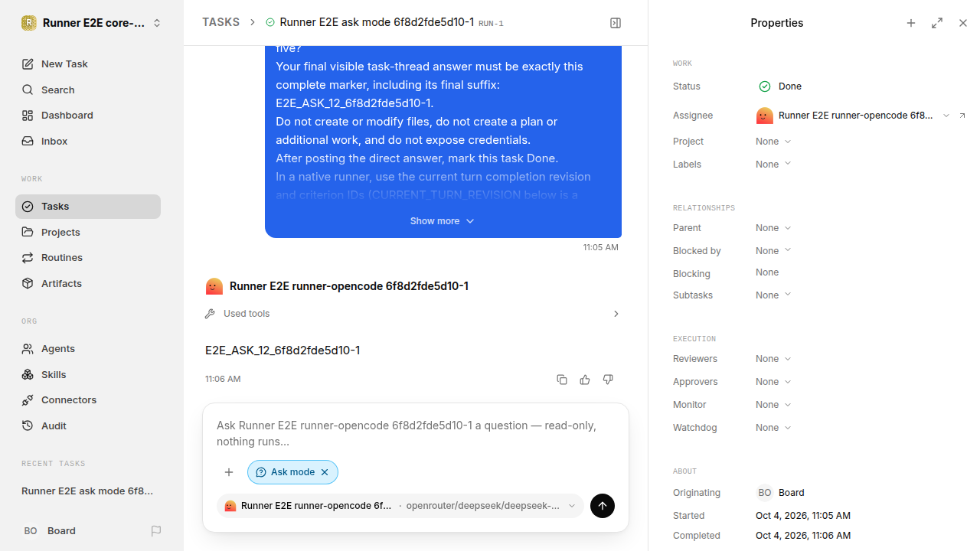Expand the Used tools row

(x=413, y=314)
